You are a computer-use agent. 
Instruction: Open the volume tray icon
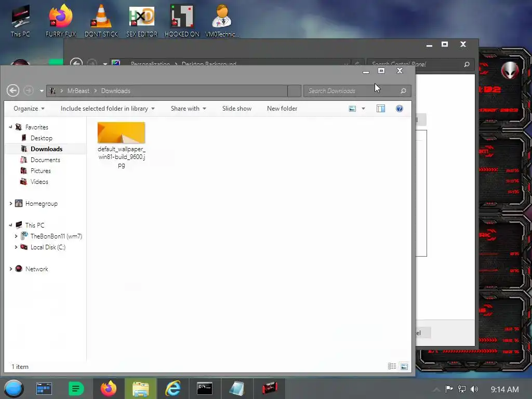click(x=474, y=389)
